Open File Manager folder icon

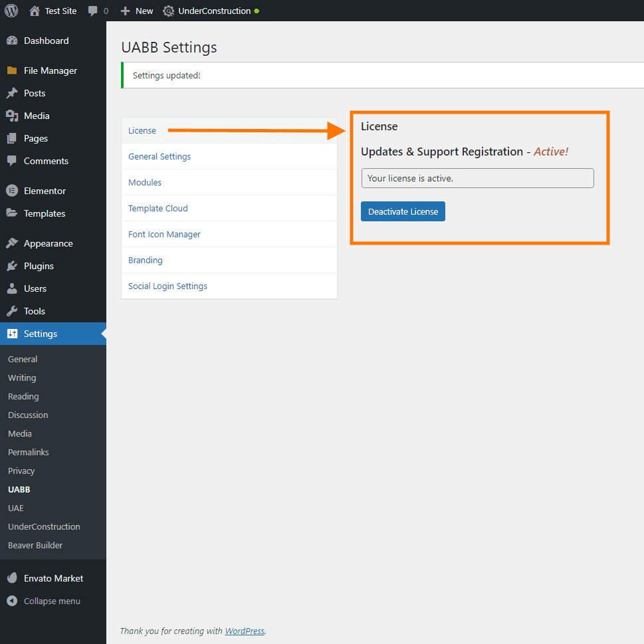[13, 70]
